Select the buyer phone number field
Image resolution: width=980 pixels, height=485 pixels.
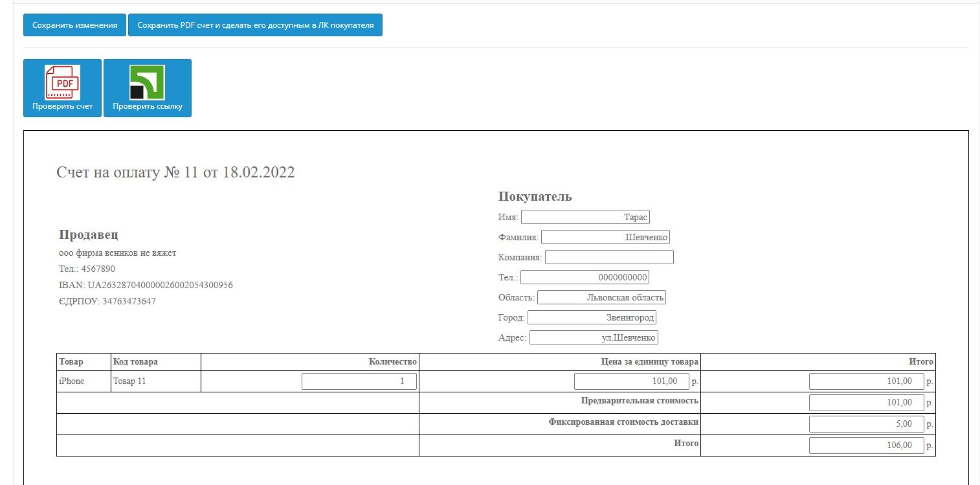[x=584, y=278]
